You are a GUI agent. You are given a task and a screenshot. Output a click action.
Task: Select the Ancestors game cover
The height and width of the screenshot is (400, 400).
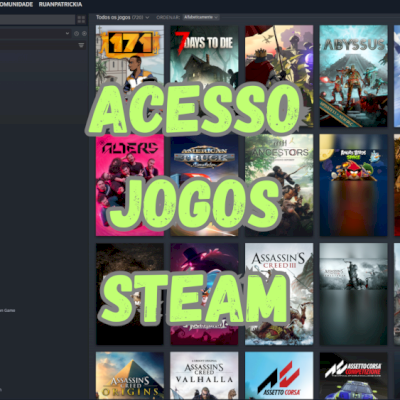pos(279,185)
